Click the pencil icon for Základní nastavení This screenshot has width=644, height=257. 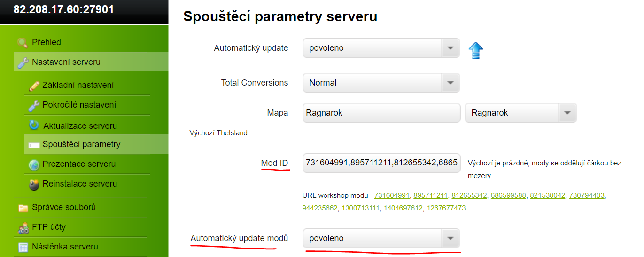tap(34, 86)
